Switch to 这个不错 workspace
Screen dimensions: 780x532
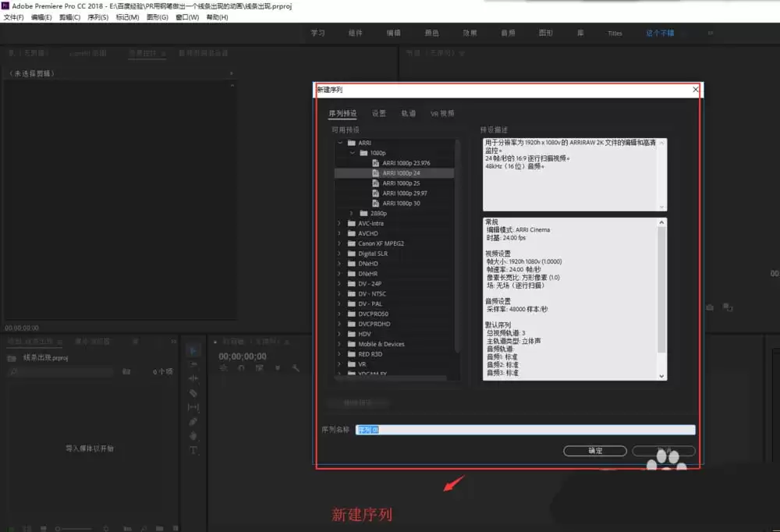[660, 33]
